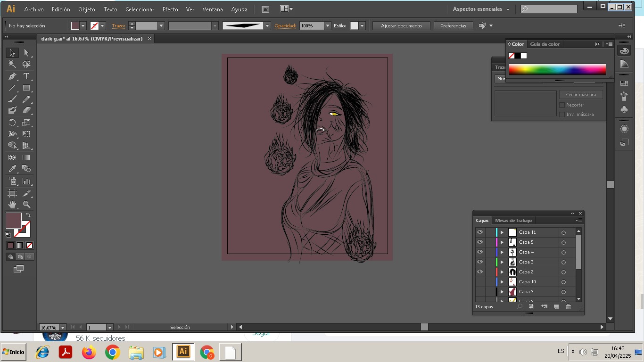The image size is (644, 362).
Task: Select the Selection (black arrow) tool
Action: [12, 53]
